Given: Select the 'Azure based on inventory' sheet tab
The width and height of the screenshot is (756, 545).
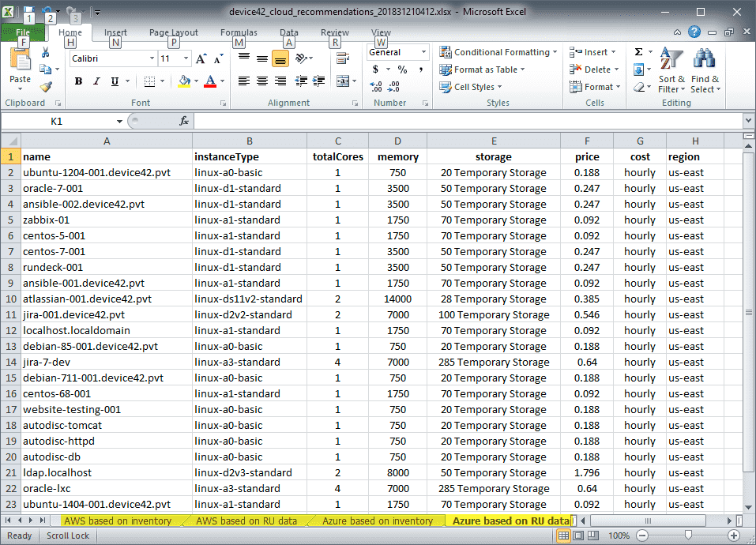Looking at the screenshot, I should [378, 521].
